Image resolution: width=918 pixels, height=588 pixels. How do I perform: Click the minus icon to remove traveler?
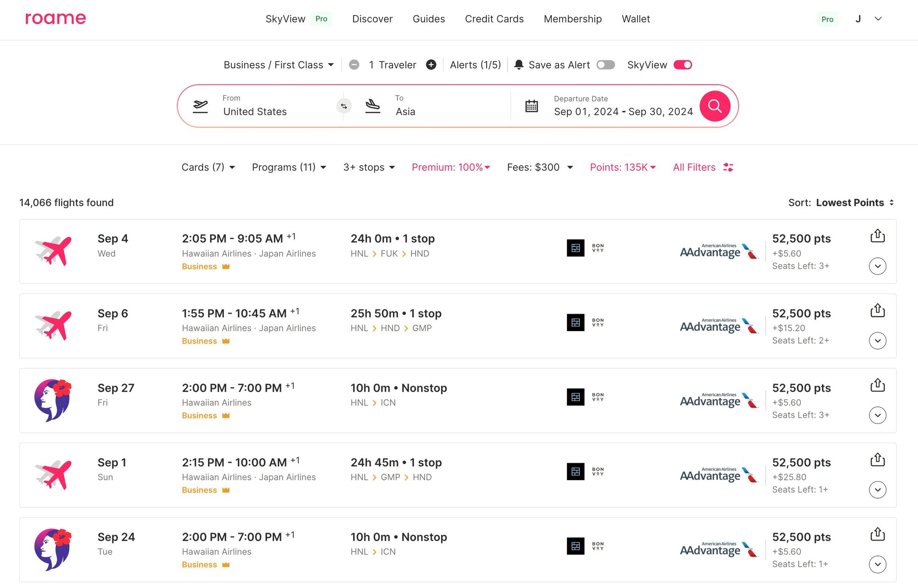pyautogui.click(x=354, y=65)
